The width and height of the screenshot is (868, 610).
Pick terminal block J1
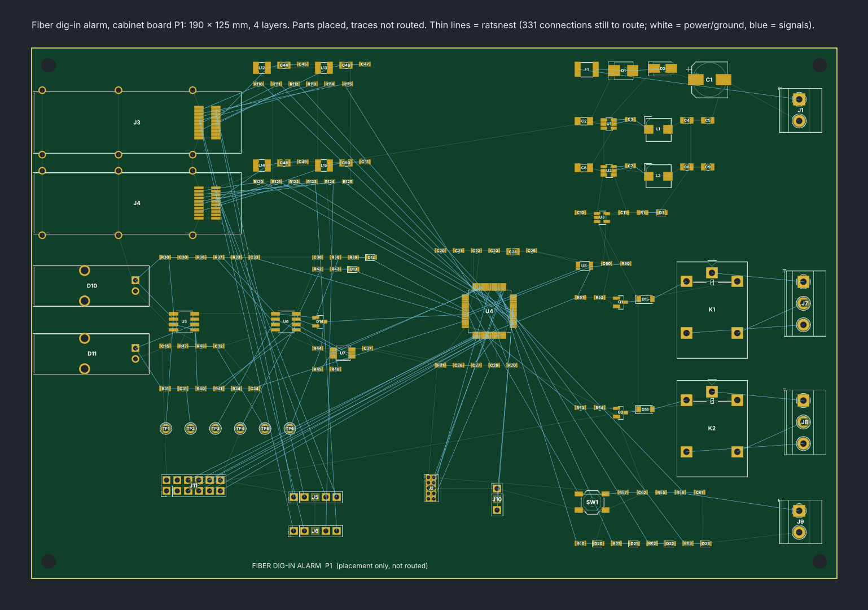[800, 110]
